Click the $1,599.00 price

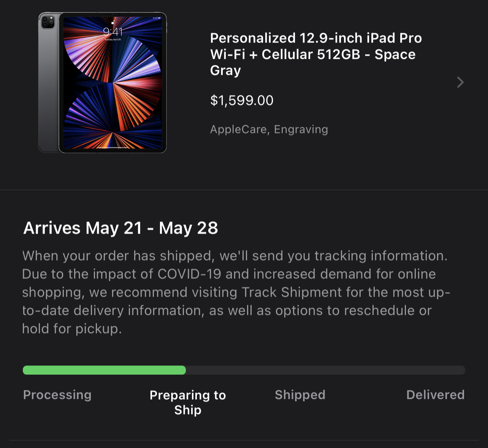pyautogui.click(x=242, y=100)
